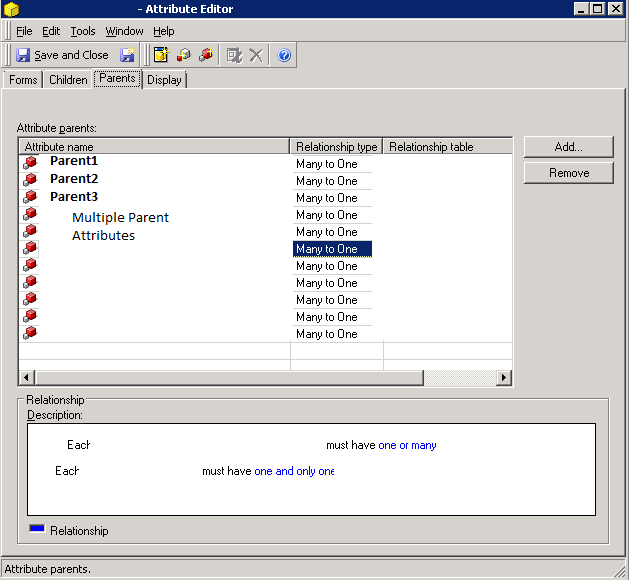Open the Display tab

tap(164, 80)
